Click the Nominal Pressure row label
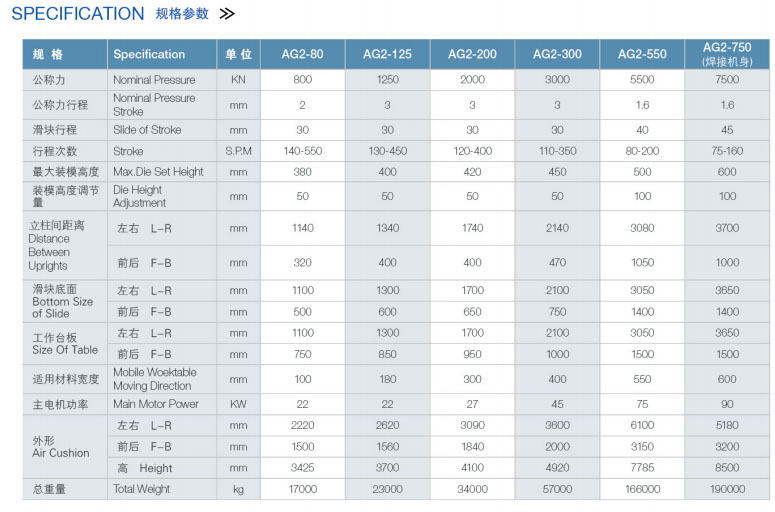 (154, 80)
